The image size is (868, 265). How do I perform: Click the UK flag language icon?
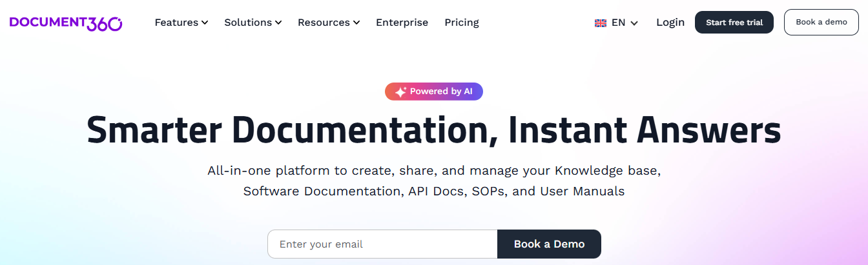tap(601, 23)
